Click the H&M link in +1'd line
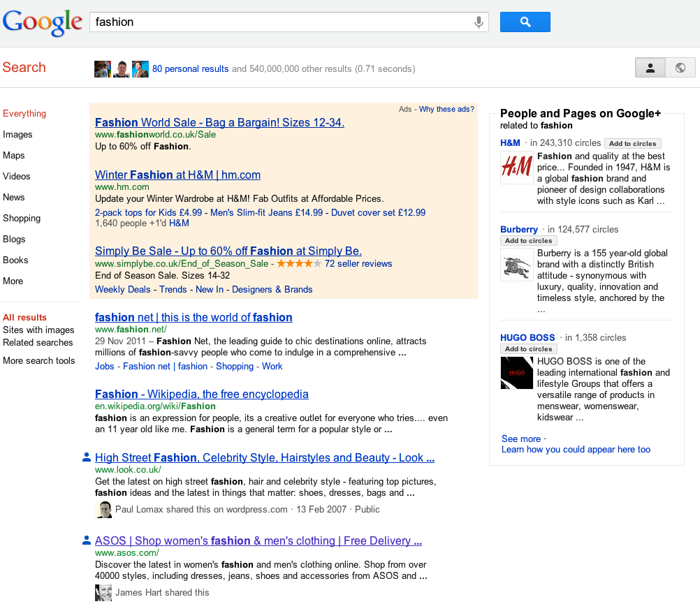The width and height of the screenshot is (700, 611). coord(179,223)
